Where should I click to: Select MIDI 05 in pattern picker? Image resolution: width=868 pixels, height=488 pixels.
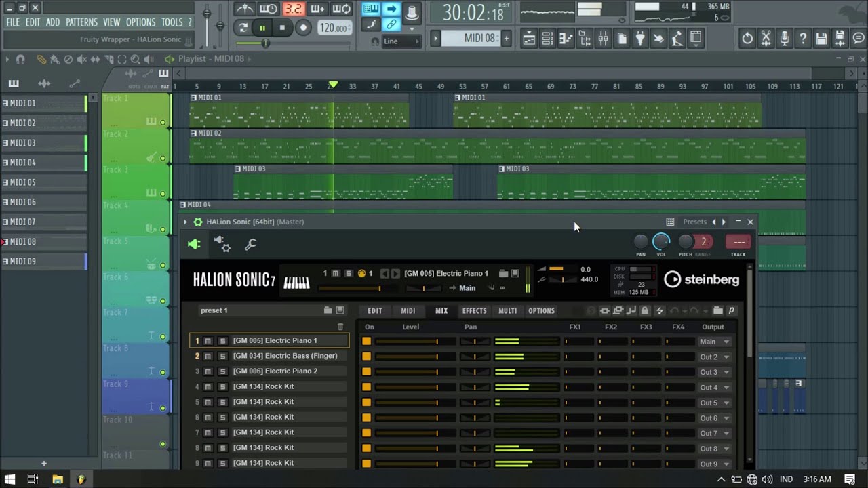(x=45, y=182)
